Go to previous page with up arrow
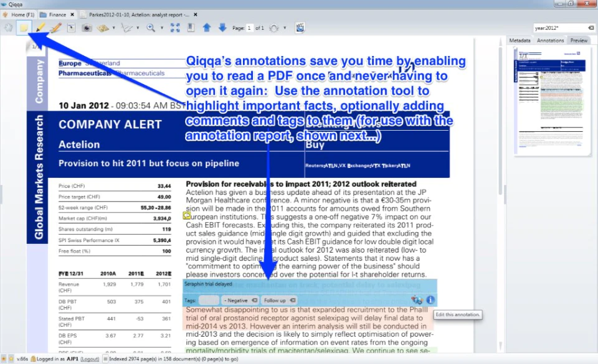This screenshot has width=598, height=364. tap(207, 27)
